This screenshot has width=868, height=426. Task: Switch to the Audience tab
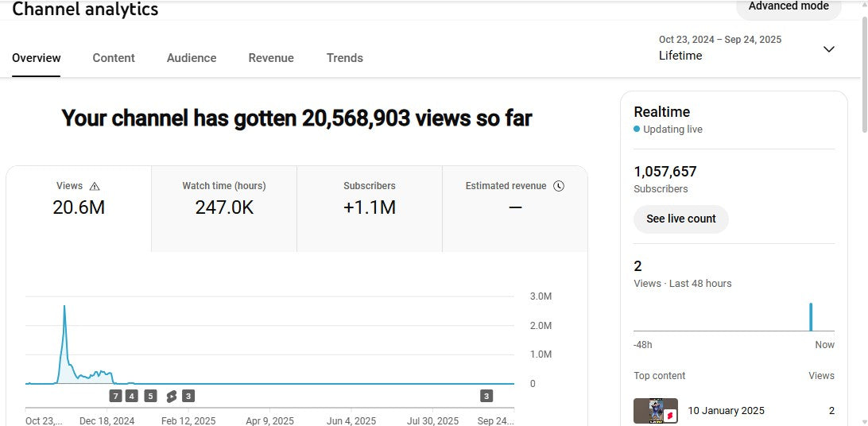pyautogui.click(x=192, y=58)
